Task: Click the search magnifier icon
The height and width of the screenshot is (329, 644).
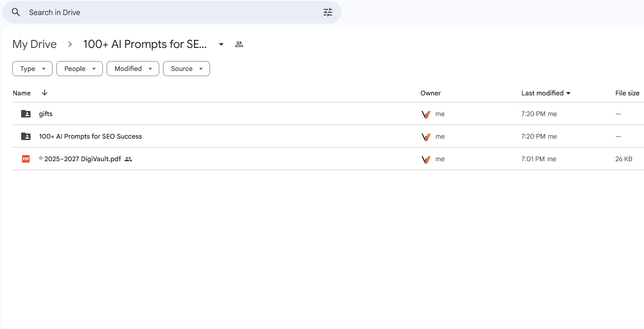Action: click(16, 12)
